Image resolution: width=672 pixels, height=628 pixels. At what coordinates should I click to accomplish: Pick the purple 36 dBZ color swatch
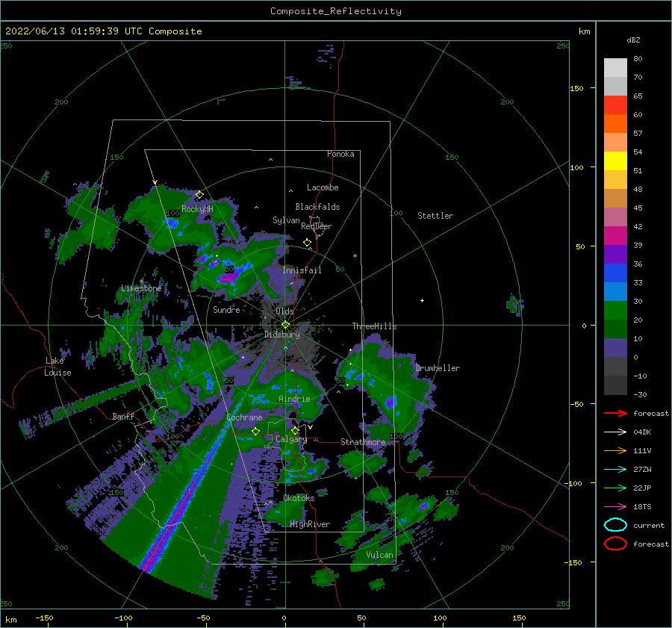pyautogui.click(x=615, y=254)
